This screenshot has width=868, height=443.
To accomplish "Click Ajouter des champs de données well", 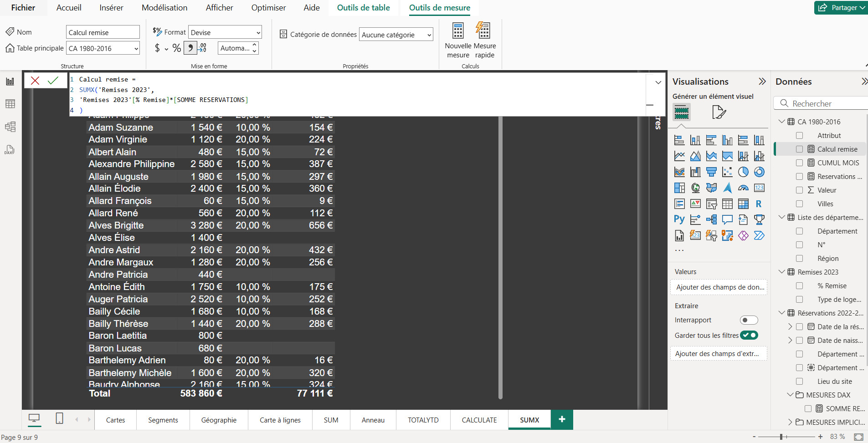I will coord(719,287).
